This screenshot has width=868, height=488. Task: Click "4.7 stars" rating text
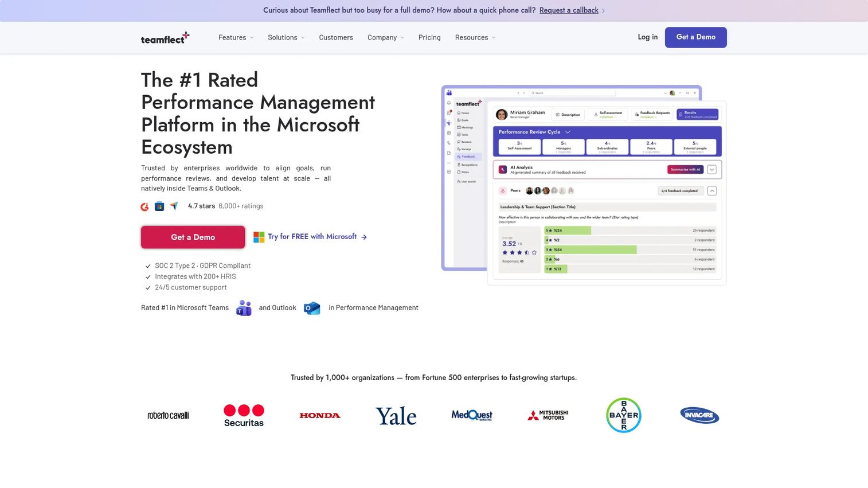click(202, 206)
